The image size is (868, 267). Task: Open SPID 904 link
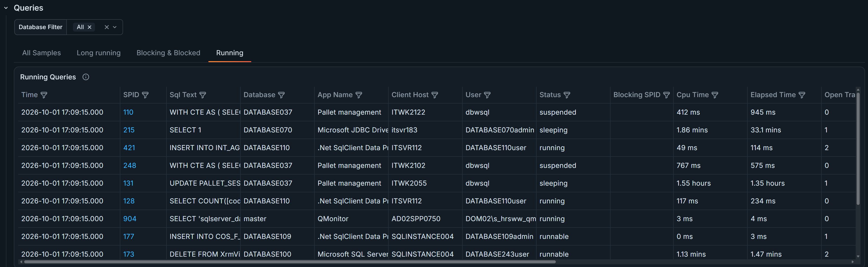click(x=130, y=219)
